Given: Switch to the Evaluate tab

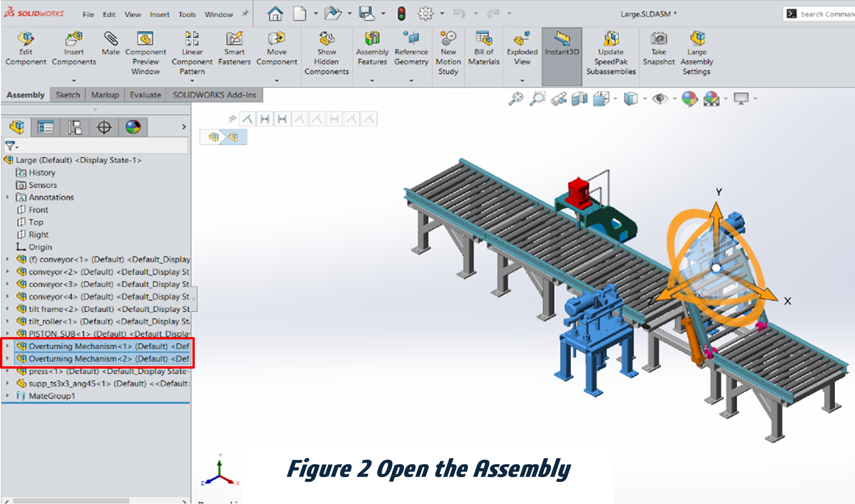Looking at the screenshot, I should tap(145, 95).
